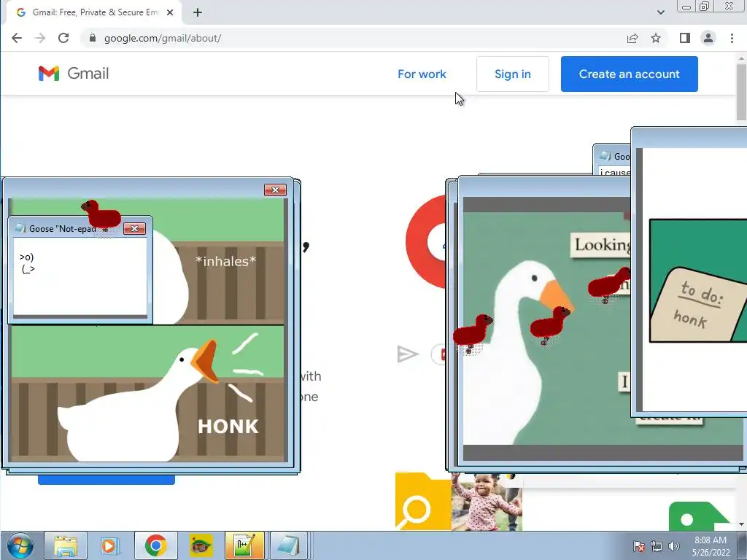Open network tray icon
The image size is (747, 560).
(x=657, y=546)
